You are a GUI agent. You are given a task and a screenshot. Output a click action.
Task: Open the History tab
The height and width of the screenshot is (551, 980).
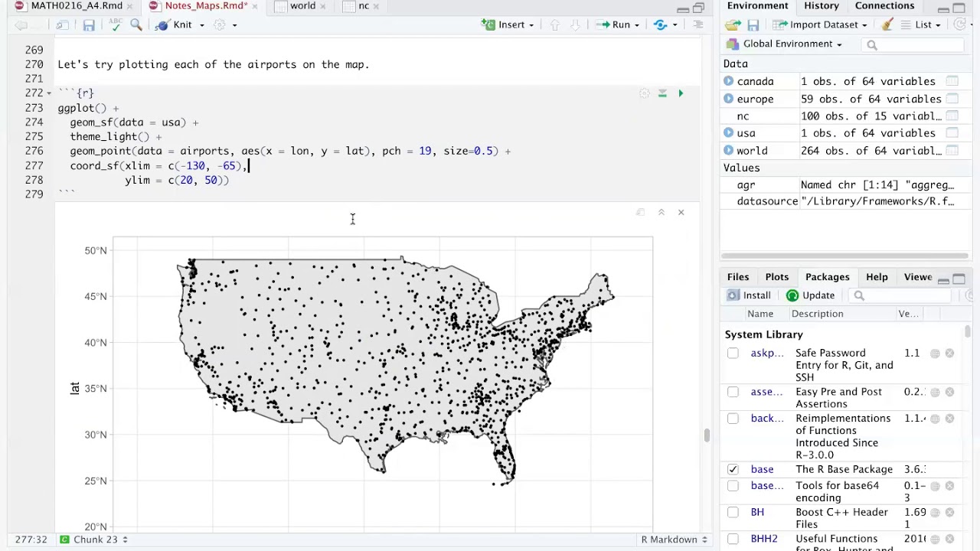[821, 6]
